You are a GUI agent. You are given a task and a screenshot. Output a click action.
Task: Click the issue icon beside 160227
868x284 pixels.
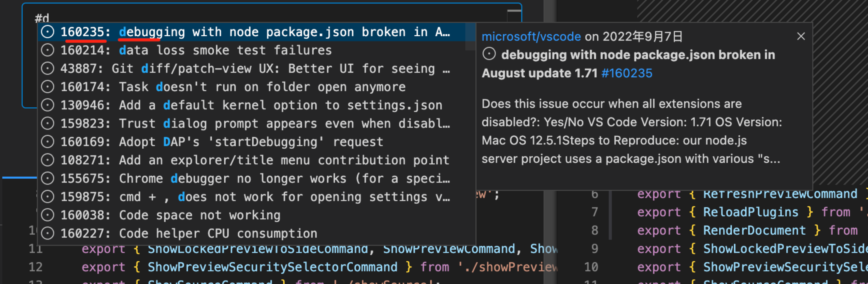pos(47,233)
